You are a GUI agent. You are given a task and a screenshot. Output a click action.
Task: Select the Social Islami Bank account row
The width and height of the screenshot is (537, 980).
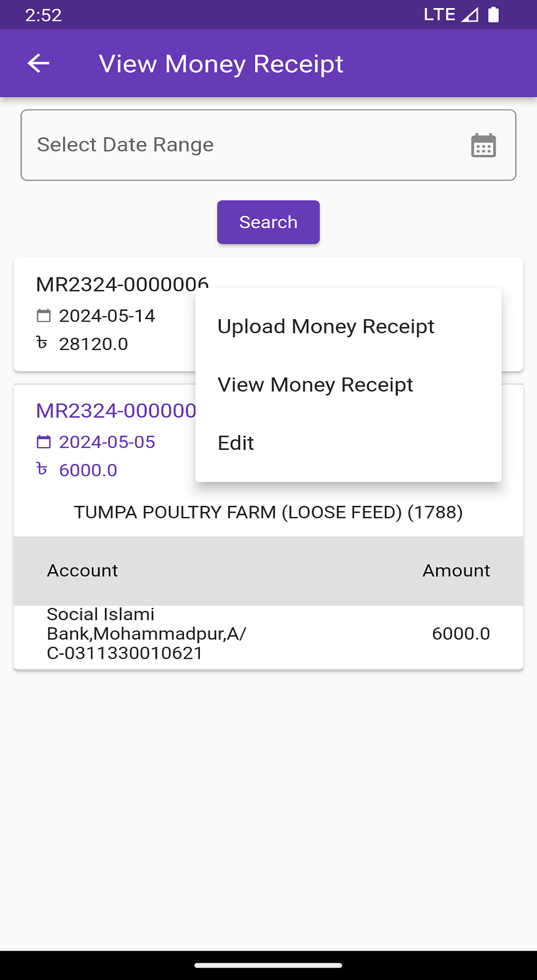(147, 634)
